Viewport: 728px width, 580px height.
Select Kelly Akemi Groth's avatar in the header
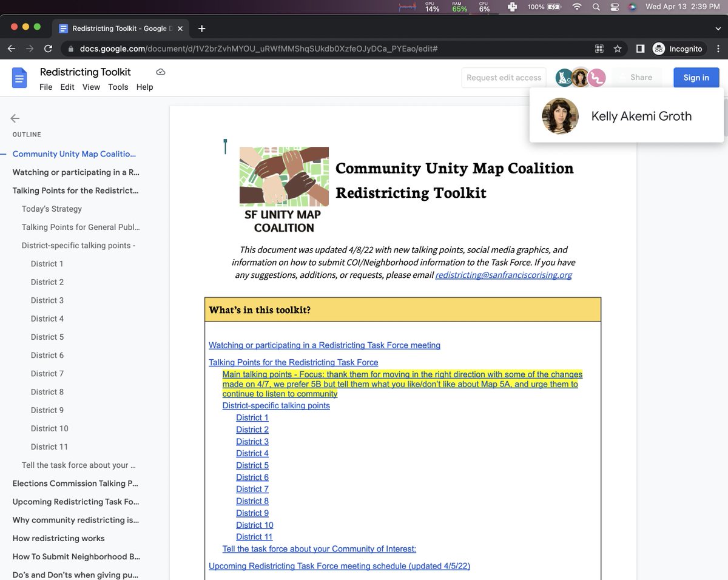click(x=581, y=78)
